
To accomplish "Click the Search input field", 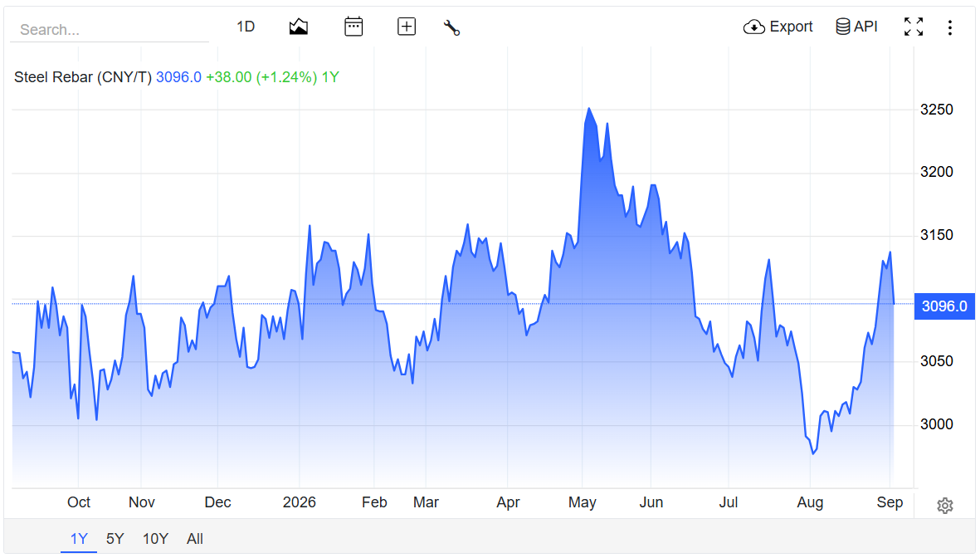I will 110,29.
